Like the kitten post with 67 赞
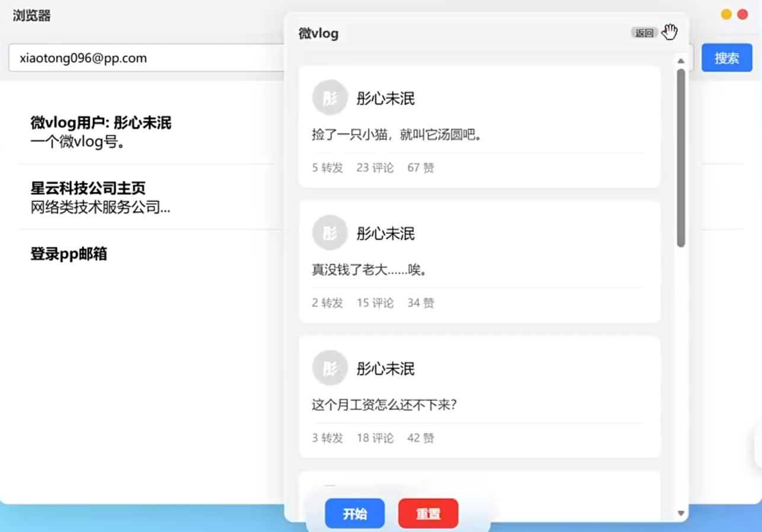 point(421,168)
